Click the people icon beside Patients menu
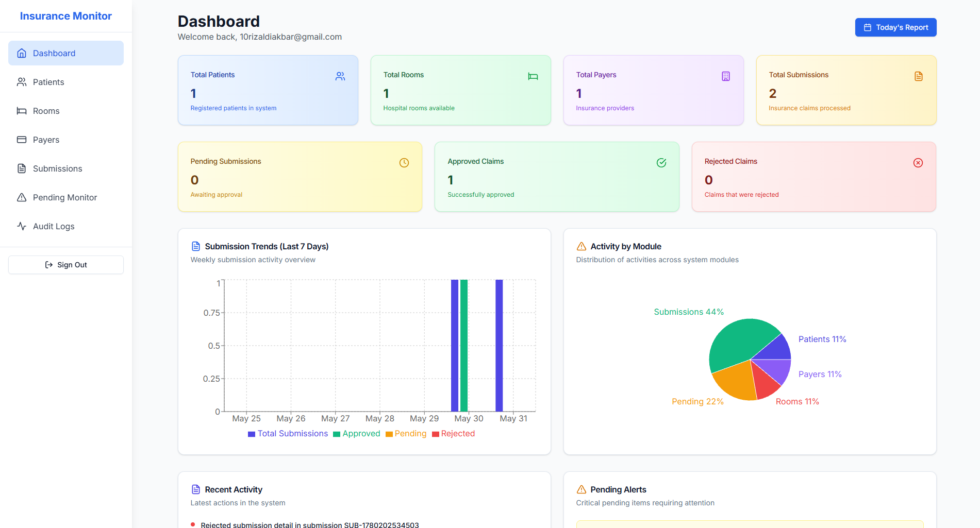 [x=22, y=82]
